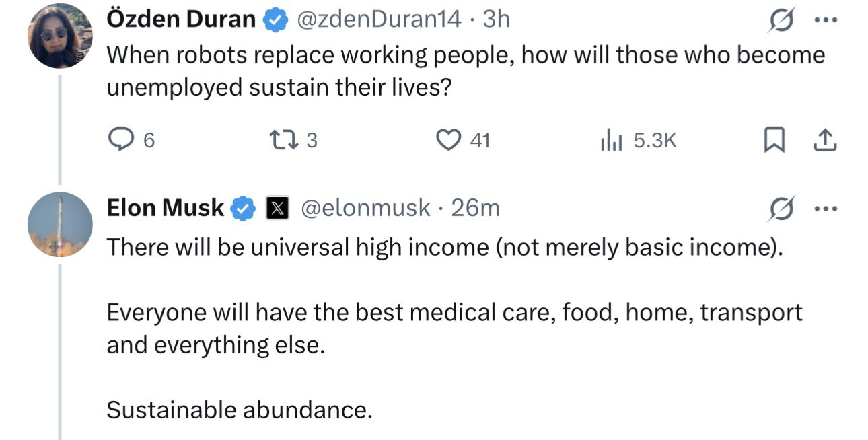Screen dimensions: 868x440
Task: Open the @zdenDuran14 handle link
Action: click(379, 20)
